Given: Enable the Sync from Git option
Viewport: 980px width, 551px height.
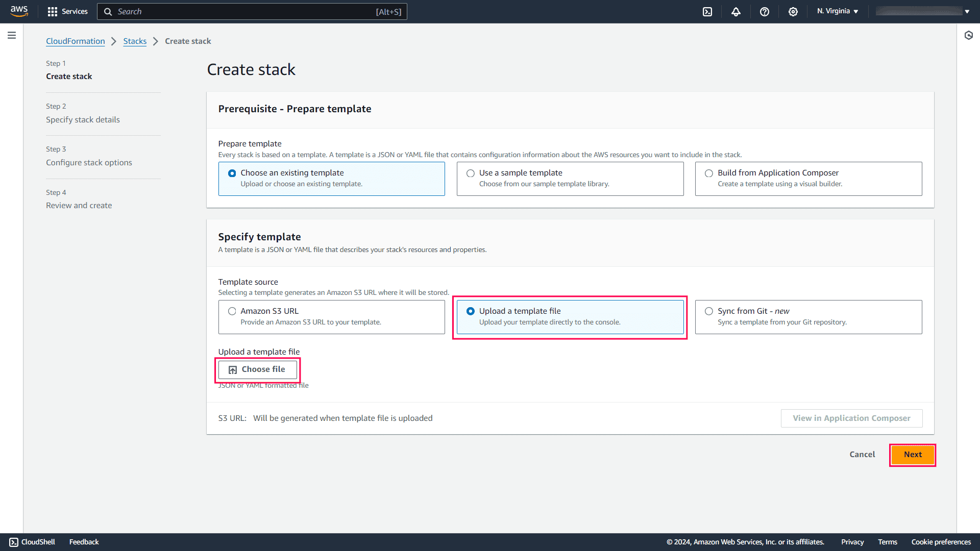Looking at the screenshot, I should coord(709,311).
